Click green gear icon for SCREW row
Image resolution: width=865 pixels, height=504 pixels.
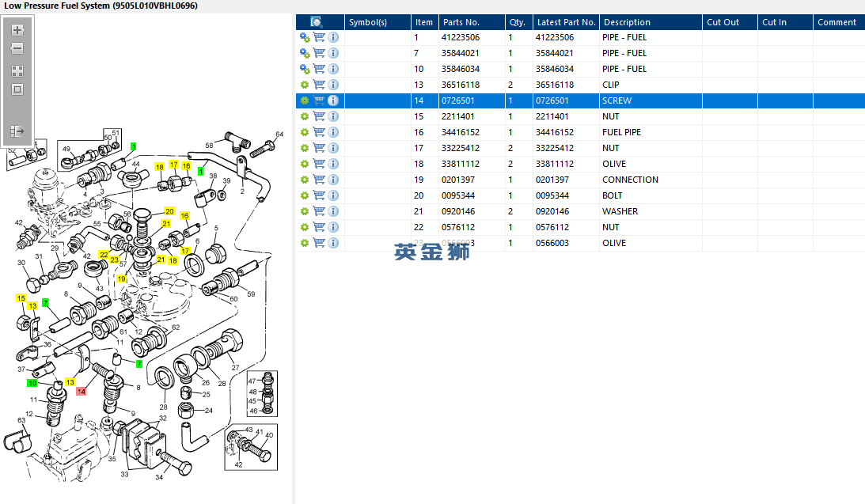tap(305, 100)
